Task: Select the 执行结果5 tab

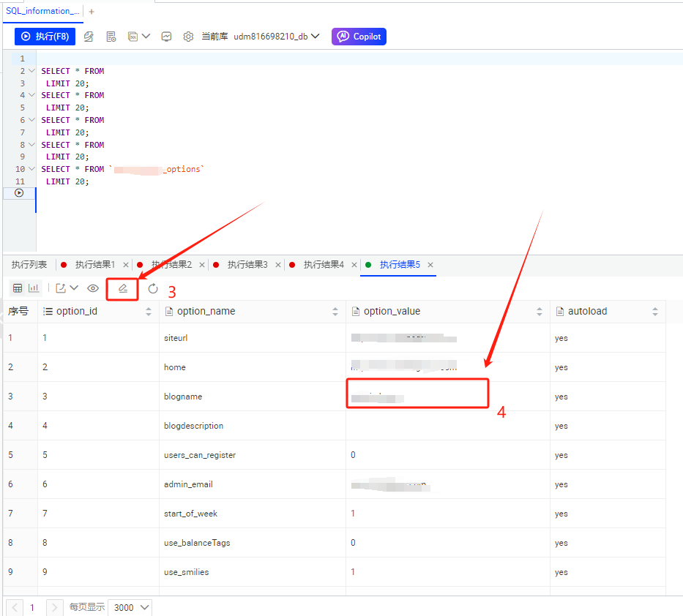Action: 400,265
